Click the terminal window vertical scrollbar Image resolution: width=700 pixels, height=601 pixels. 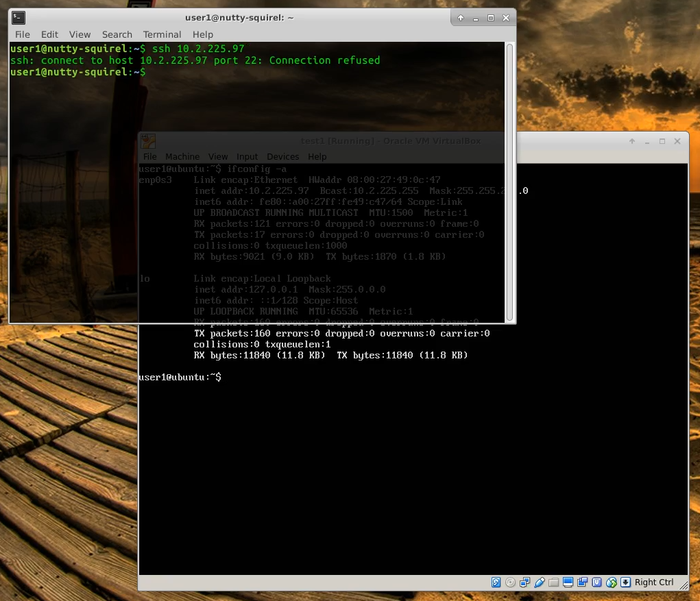click(x=510, y=182)
